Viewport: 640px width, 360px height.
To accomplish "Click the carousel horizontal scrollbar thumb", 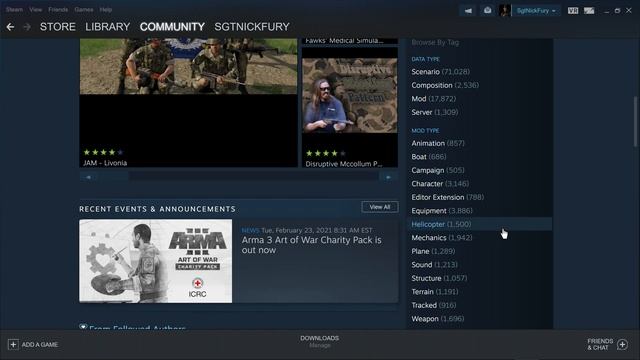I will (113, 177).
